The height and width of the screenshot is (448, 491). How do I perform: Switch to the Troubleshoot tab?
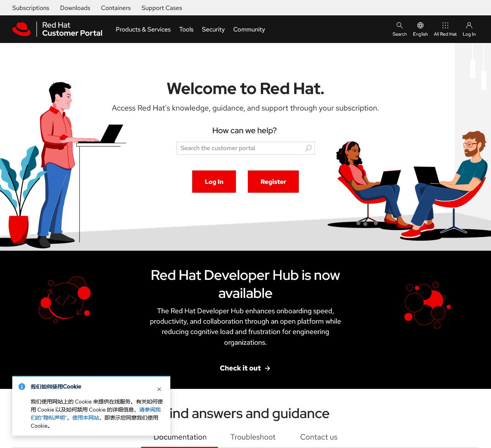(x=252, y=437)
